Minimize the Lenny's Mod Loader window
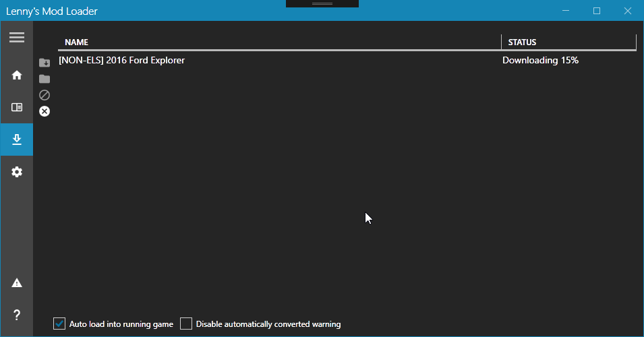 coord(566,11)
